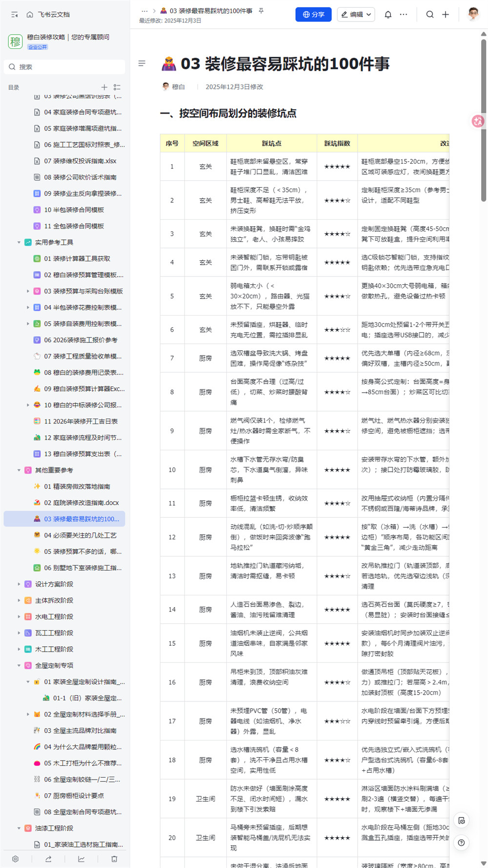The image size is (488, 868).
Task: Open the more options menu in header
Action: click(x=404, y=15)
